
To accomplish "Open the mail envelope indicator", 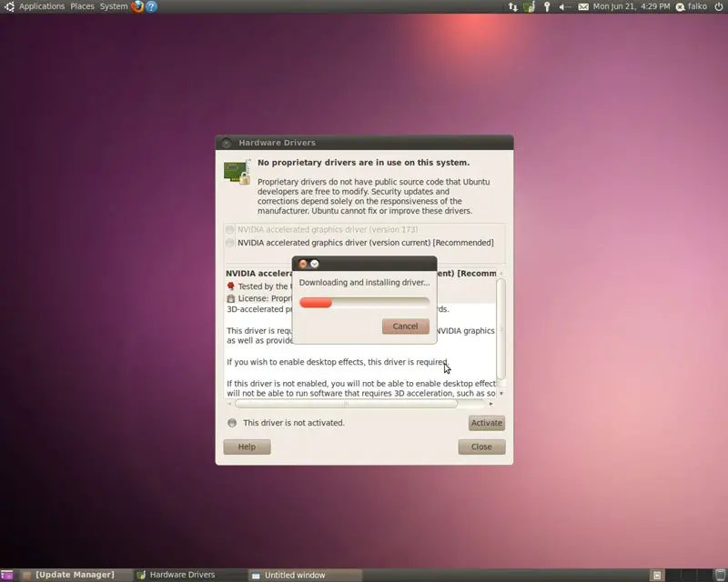I will 583,6.
